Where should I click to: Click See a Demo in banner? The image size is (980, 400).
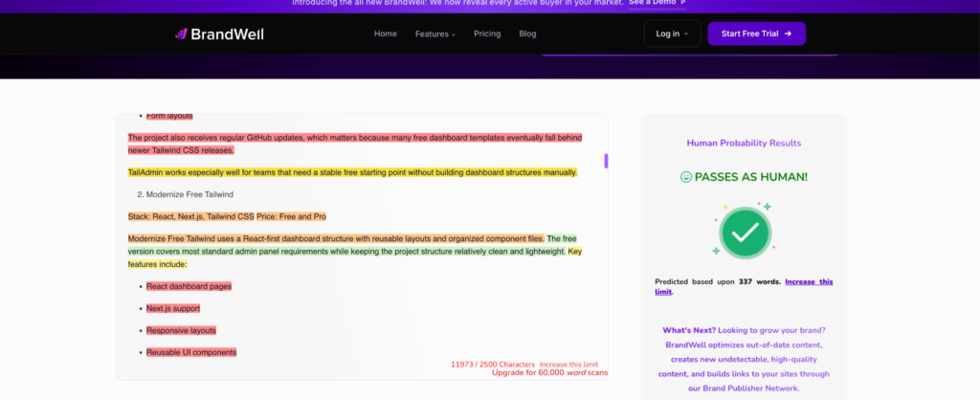(657, 3)
